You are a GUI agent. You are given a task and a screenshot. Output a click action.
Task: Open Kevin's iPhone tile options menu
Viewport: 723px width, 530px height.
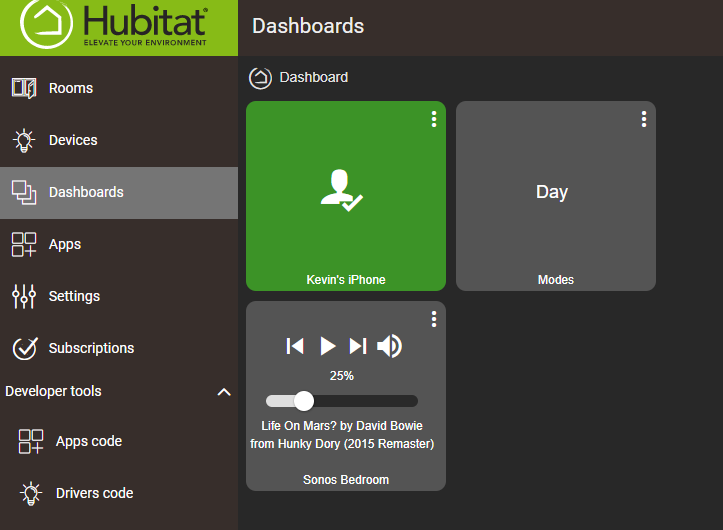coord(434,119)
